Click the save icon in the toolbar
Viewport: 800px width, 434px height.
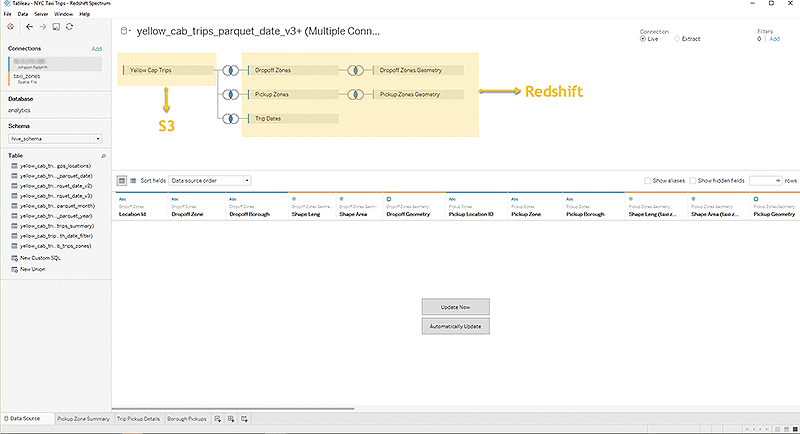click(x=56, y=27)
